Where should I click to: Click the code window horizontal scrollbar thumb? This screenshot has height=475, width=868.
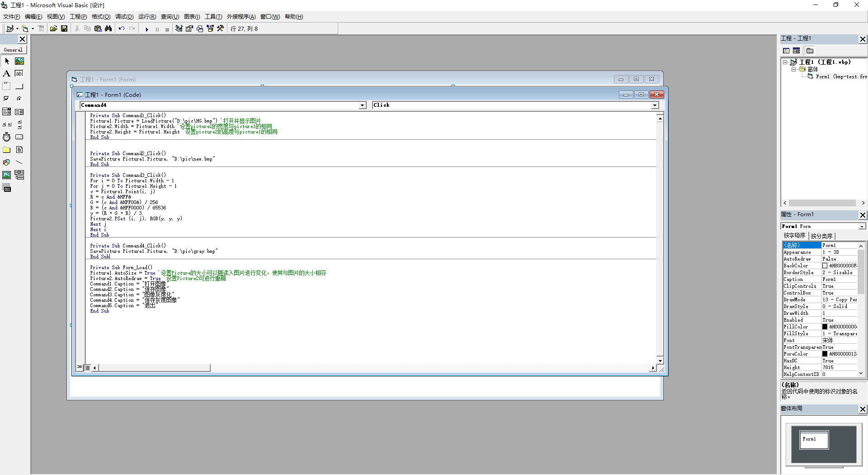coord(155,368)
